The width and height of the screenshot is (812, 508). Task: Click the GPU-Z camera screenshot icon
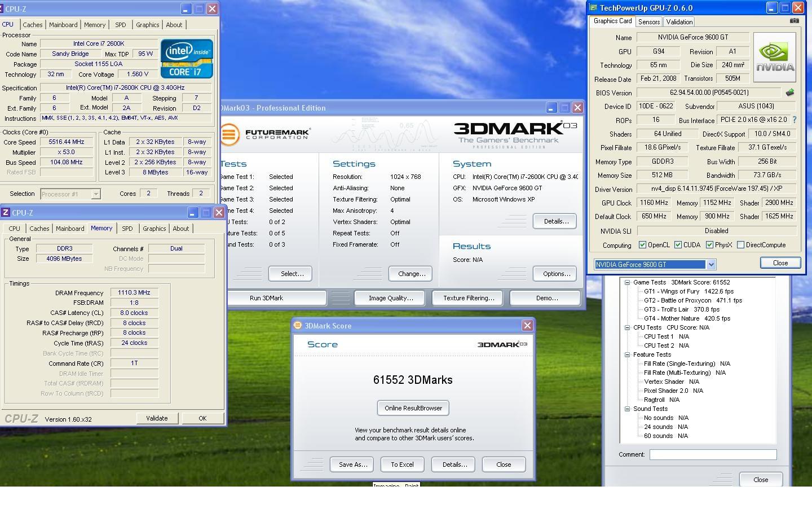click(x=794, y=21)
